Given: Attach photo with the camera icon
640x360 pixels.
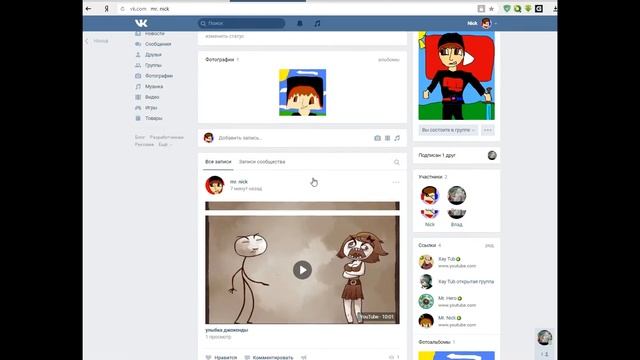Looking at the screenshot, I should 377,138.
